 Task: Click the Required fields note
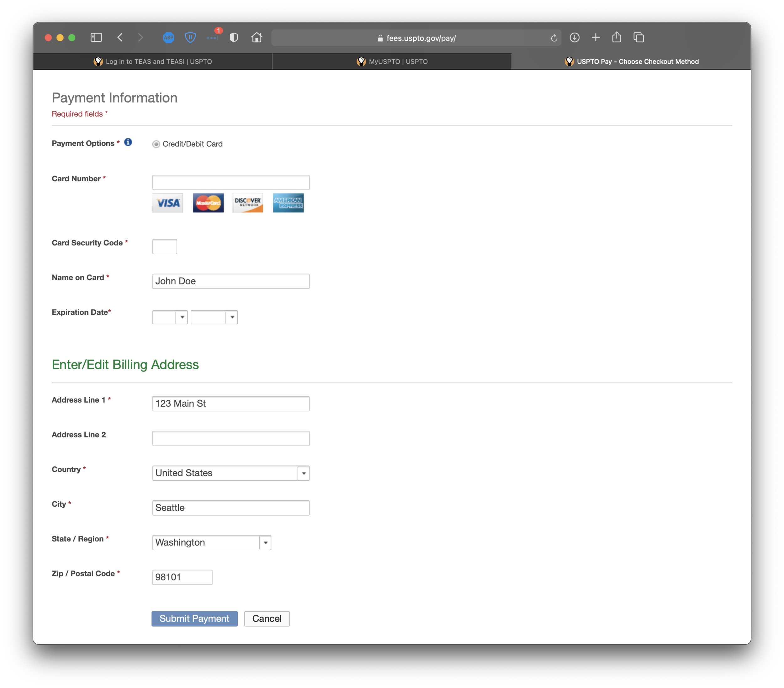(79, 114)
